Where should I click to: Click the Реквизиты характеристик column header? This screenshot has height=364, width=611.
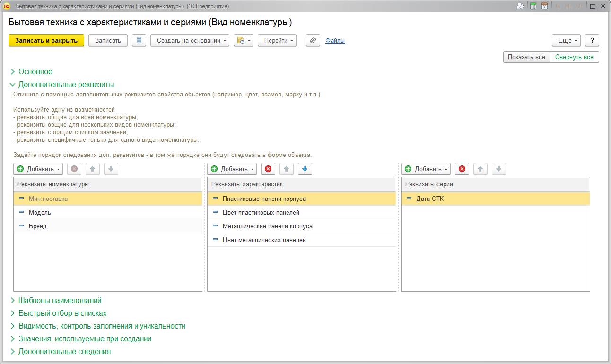(302, 184)
